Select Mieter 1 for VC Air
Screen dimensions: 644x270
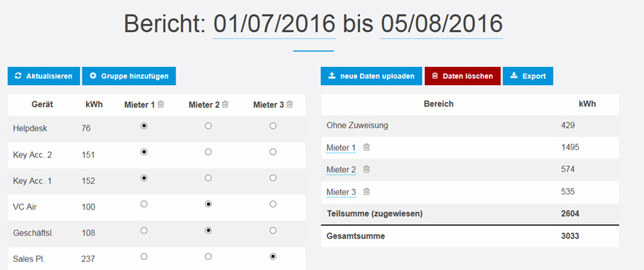coord(144,204)
